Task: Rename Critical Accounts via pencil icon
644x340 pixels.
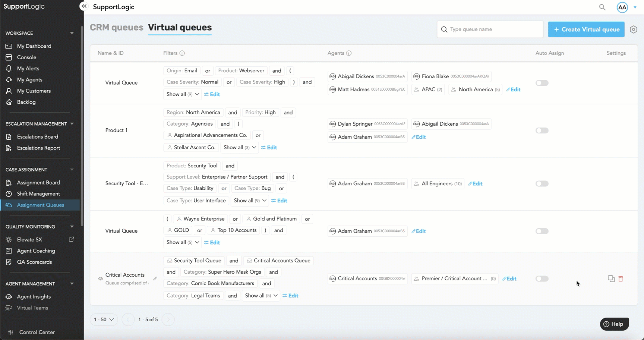Action: tap(155, 278)
